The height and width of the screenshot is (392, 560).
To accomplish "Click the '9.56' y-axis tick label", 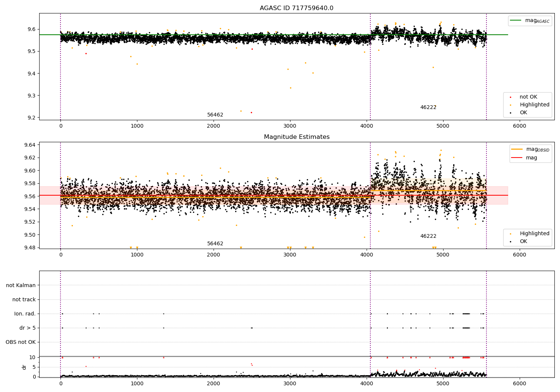I will coord(30,196).
